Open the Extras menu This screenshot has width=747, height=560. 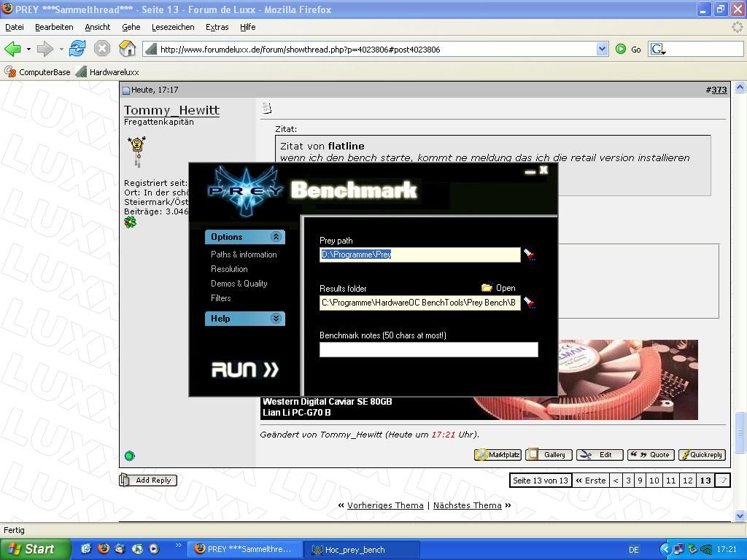[217, 27]
